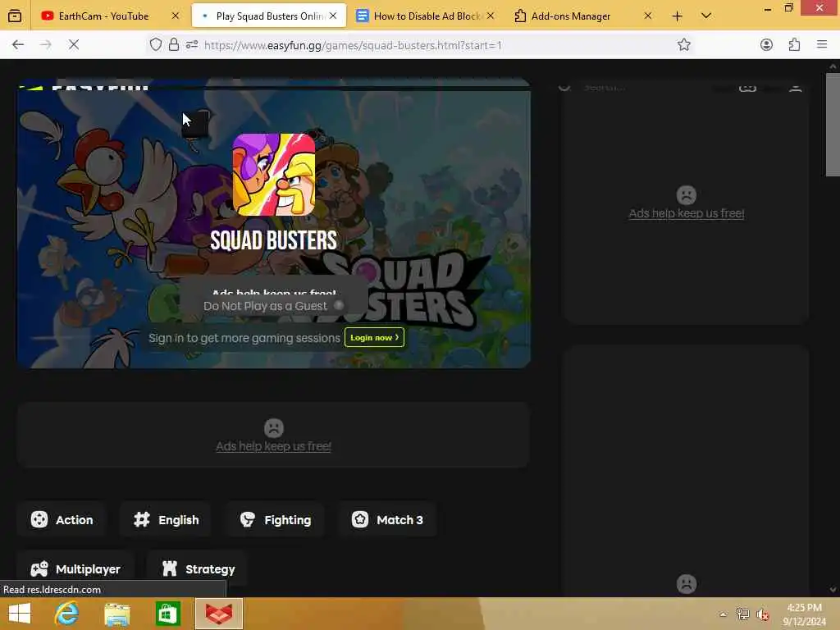Expand the list all tabs dropdown

(706, 16)
